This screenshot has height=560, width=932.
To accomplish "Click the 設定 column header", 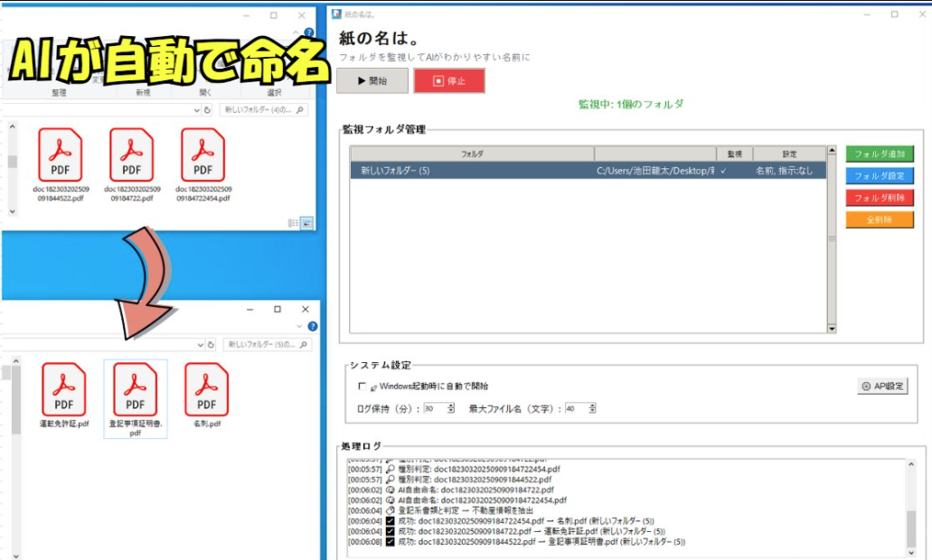I will pos(789,154).
